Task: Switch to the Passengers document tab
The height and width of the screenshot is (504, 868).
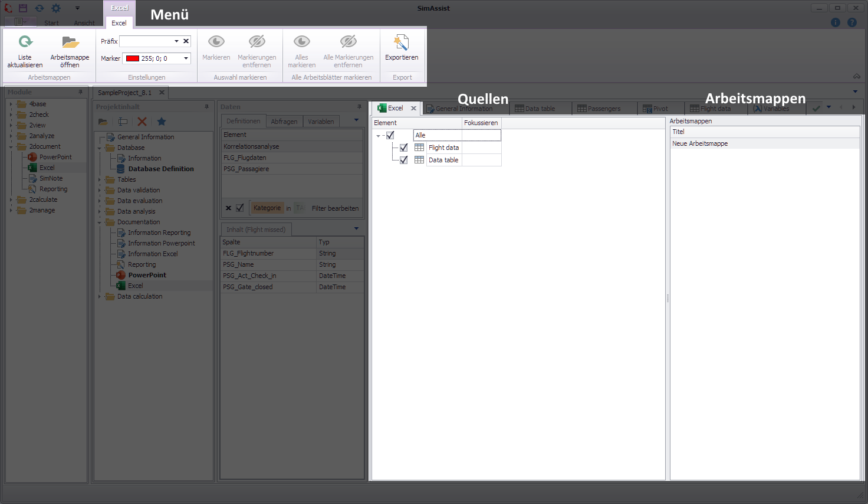Action: (604, 109)
